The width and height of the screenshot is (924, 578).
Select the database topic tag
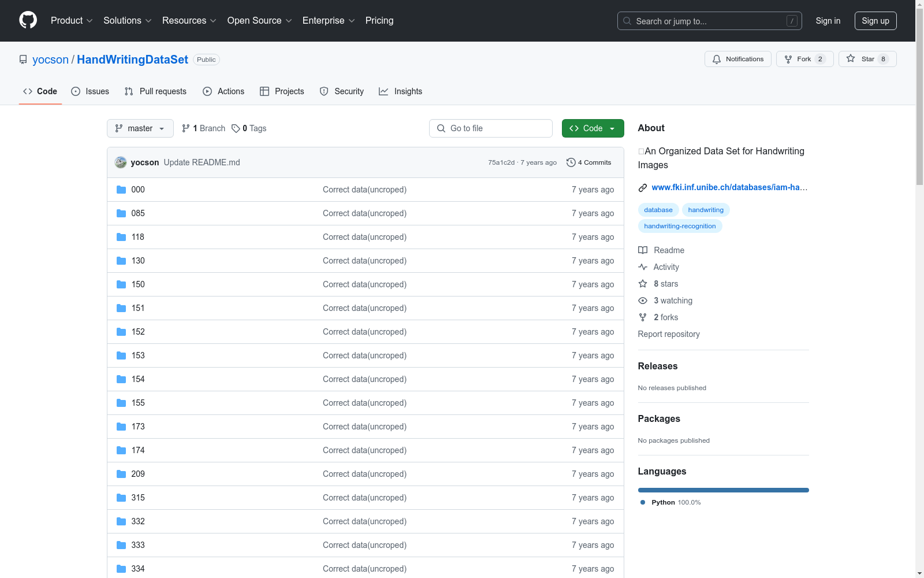(x=658, y=210)
